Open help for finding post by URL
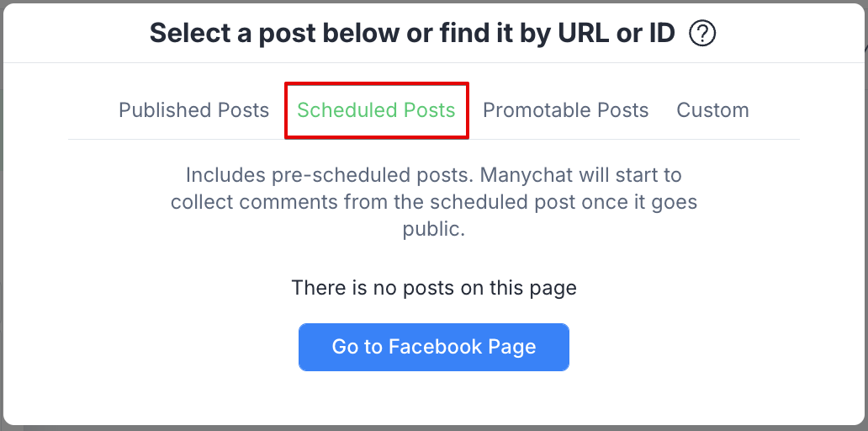This screenshot has height=431, width=868. pyautogui.click(x=702, y=34)
